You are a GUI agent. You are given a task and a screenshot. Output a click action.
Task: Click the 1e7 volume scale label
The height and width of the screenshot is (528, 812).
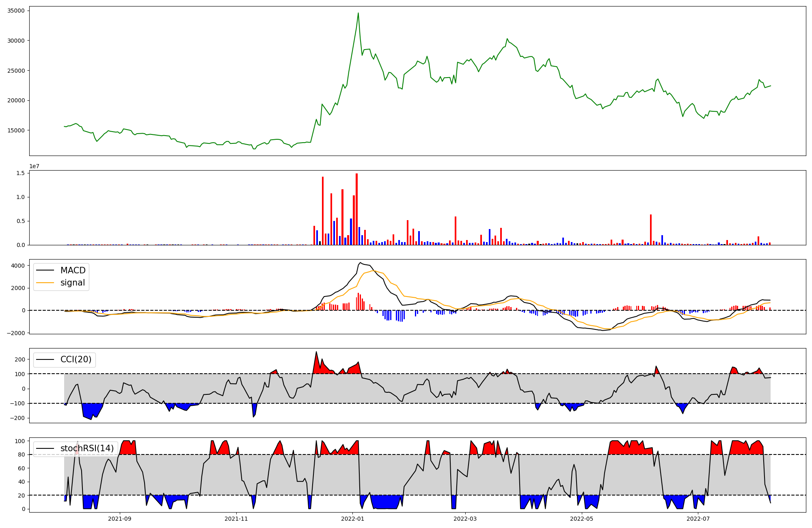click(34, 166)
